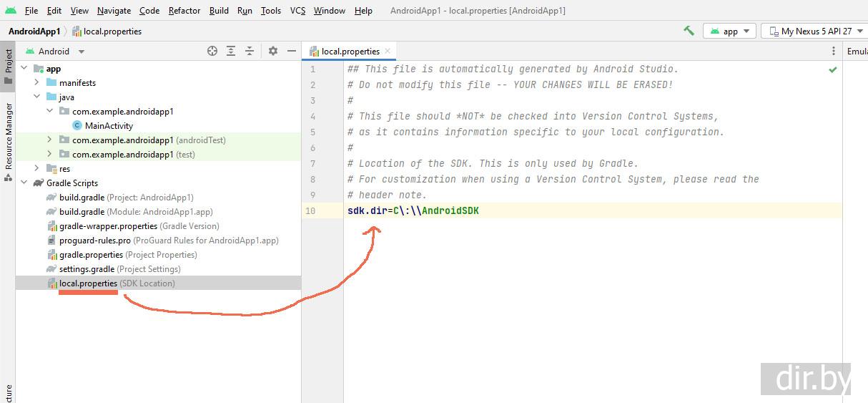This screenshot has width=868, height=403.
Task: Click the Collapse All icon in Project panel
Action: 250,51
